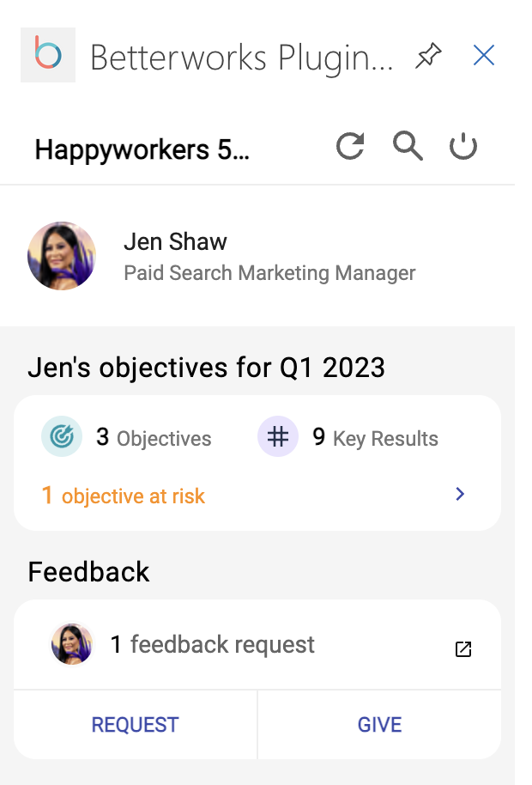Refresh the Happyworkers data

350,146
